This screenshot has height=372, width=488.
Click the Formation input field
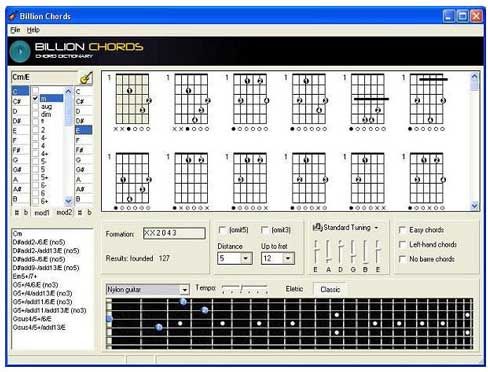coord(174,233)
